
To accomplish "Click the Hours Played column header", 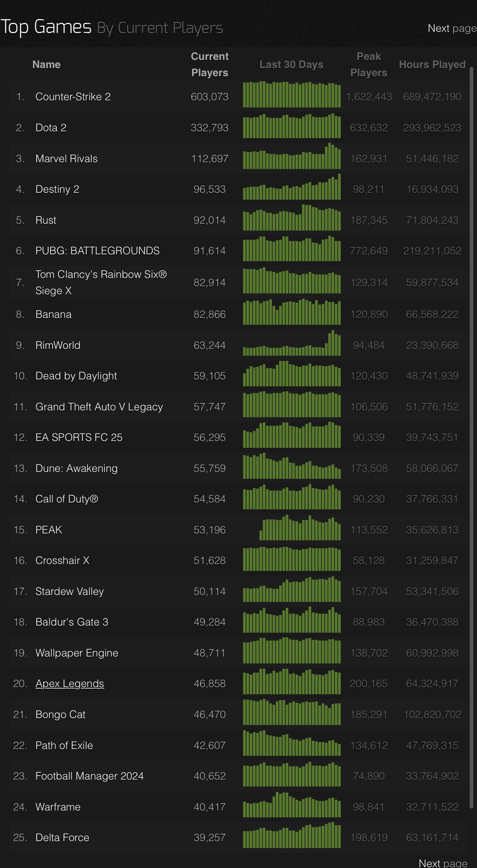I will click(x=432, y=64).
